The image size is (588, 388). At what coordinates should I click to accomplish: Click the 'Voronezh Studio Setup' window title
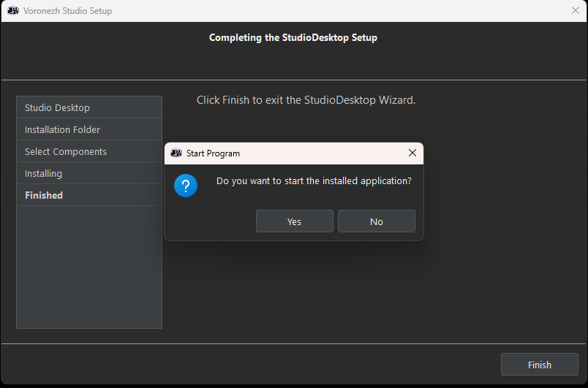coord(67,11)
